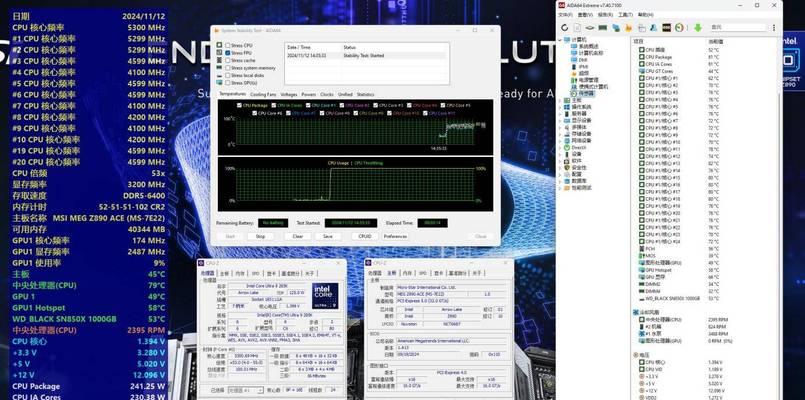805x400 pixels.
Task: Click the Preferences button in stability test
Action: tap(395, 237)
